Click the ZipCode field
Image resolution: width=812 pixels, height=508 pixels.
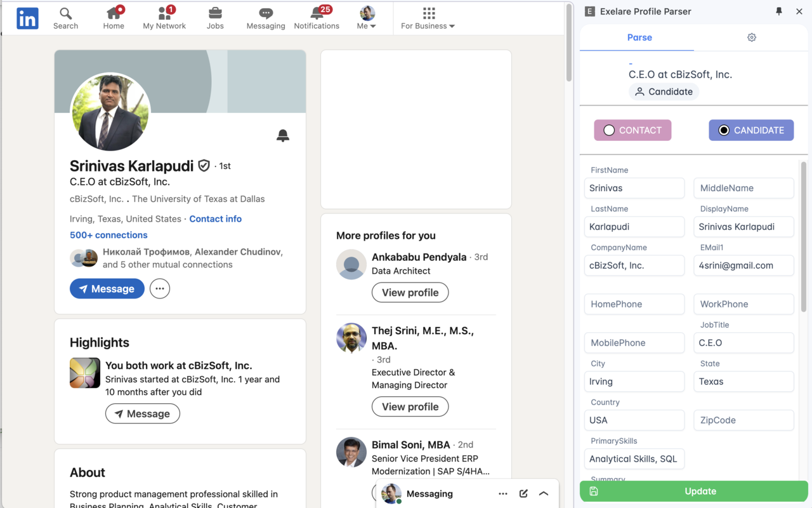pos(743,420)
